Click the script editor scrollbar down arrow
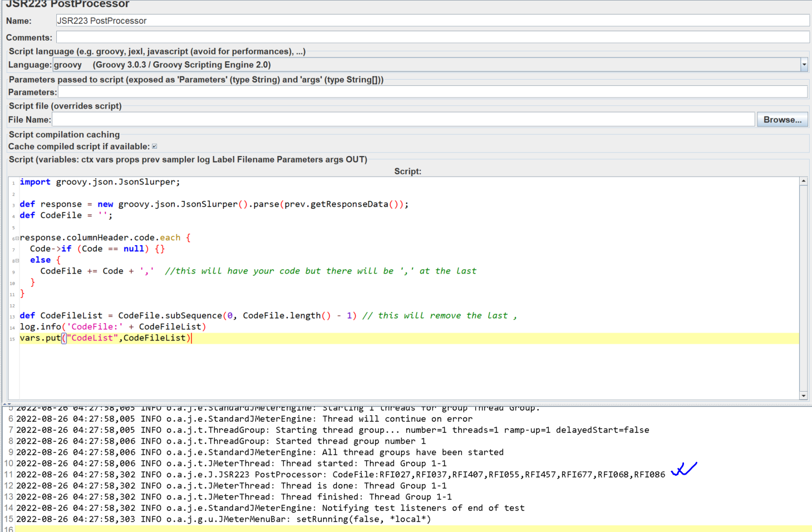This screenshot has width=812, height=532. click(x=804, y=396)
